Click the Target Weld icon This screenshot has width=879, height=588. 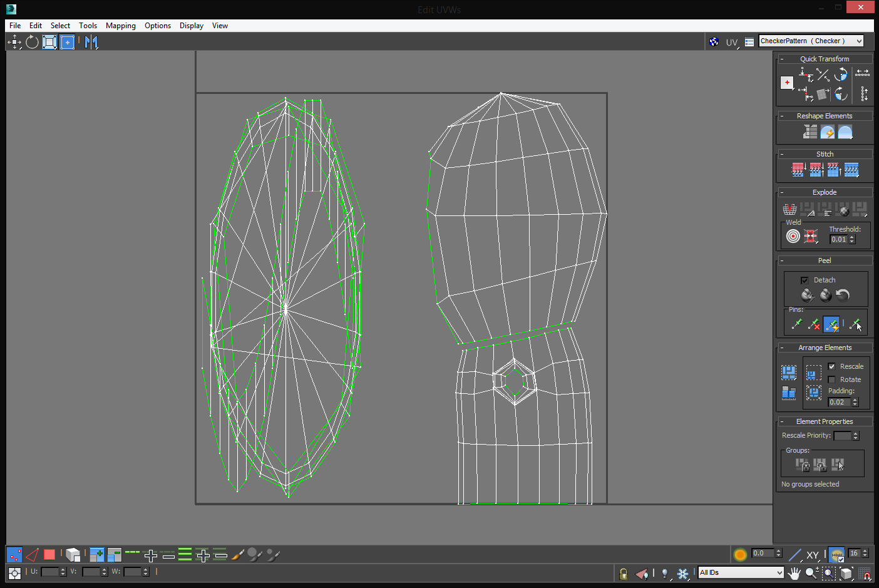point(793,236)
